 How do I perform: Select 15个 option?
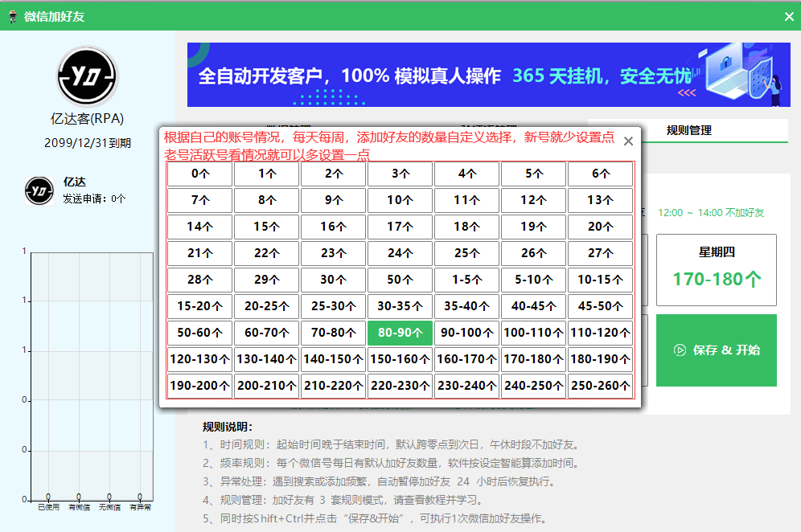[267, 227]
